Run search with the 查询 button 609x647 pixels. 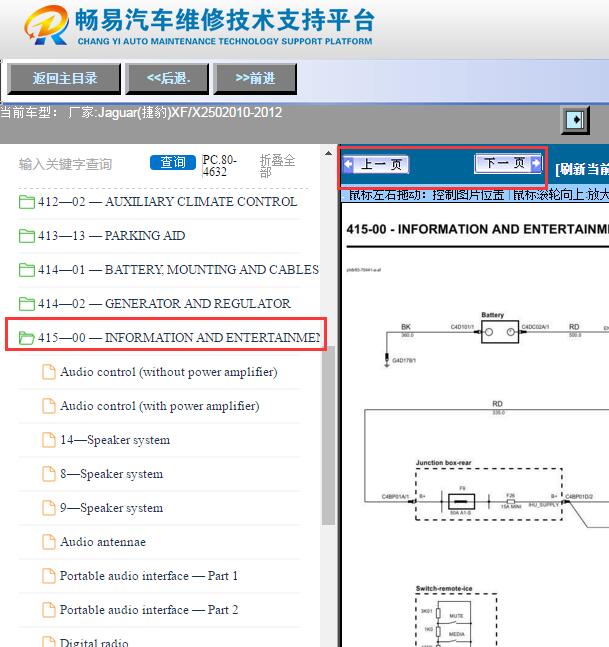coord(172,163)
